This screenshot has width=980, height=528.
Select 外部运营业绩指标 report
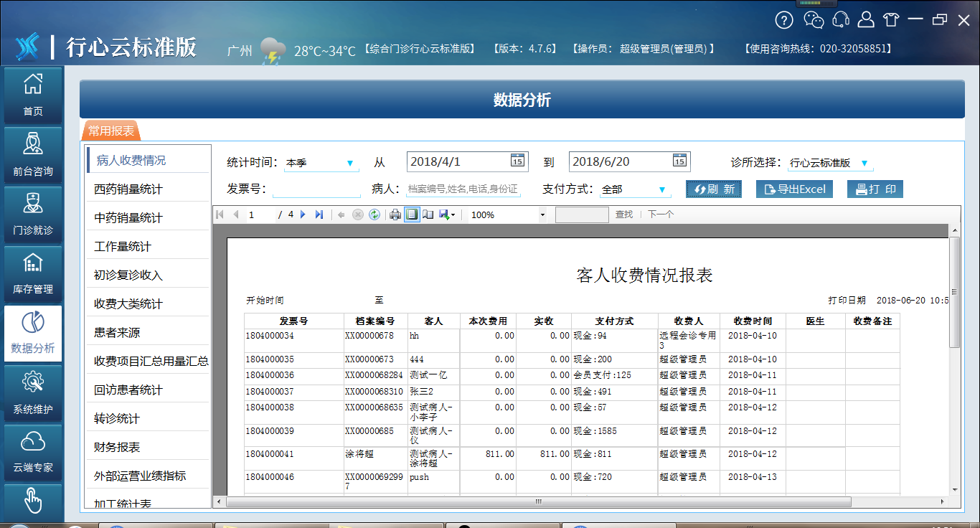pos(149,476)
